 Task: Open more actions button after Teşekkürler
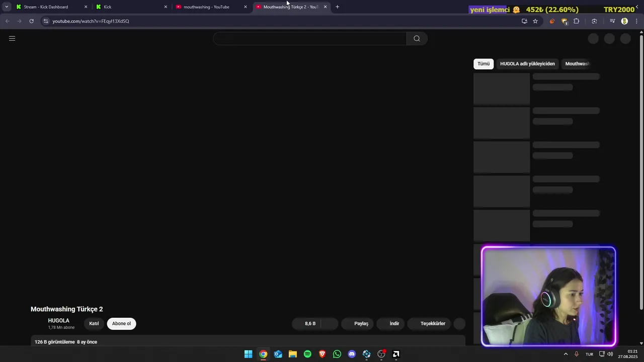coord(459,324)
